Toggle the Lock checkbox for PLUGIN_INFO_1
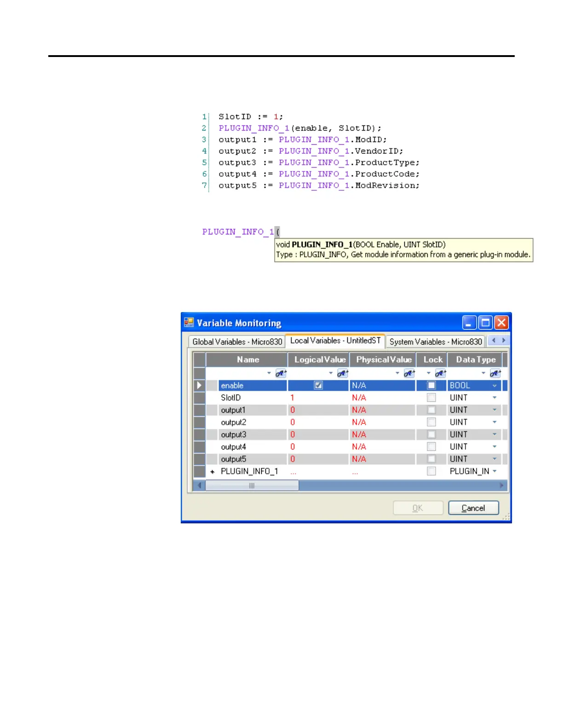The width and height of the screenshot is (563, 728). tap(431, 471)
